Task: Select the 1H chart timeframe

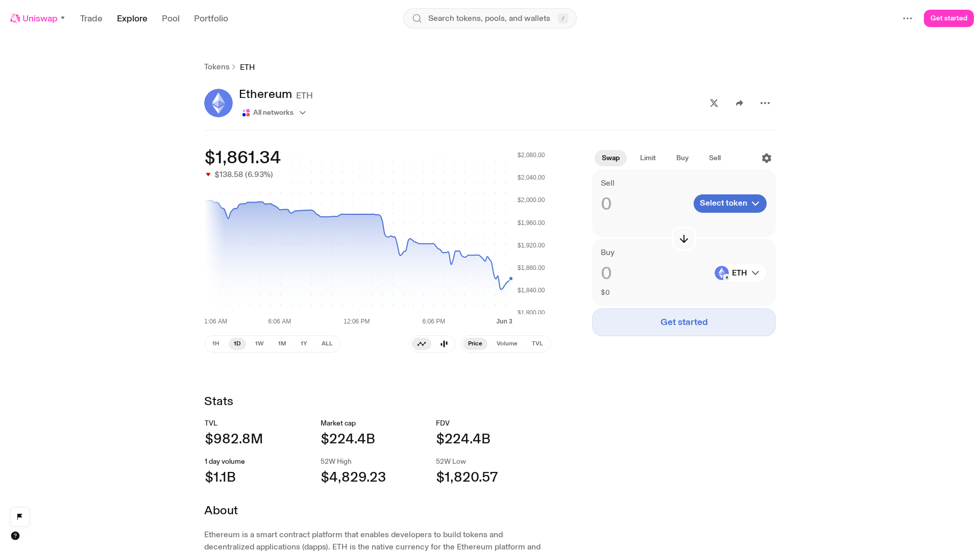Action: (216, 344)
